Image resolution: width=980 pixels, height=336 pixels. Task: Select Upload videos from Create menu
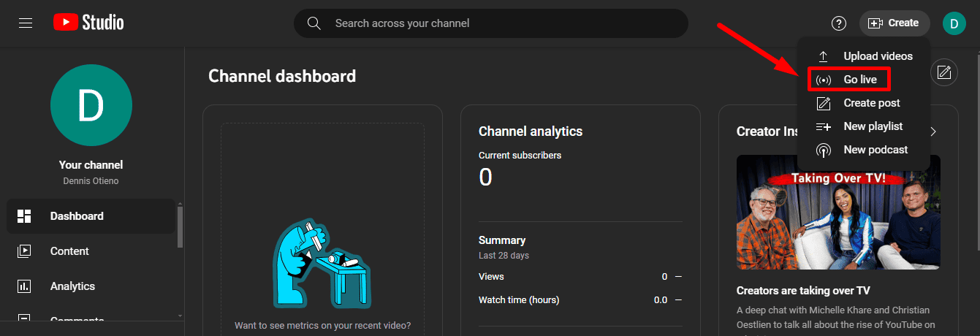coord(877,56)
